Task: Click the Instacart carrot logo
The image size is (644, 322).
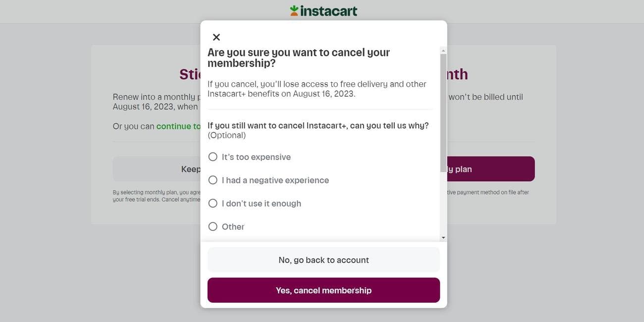Action: click(x=294, y=9)
